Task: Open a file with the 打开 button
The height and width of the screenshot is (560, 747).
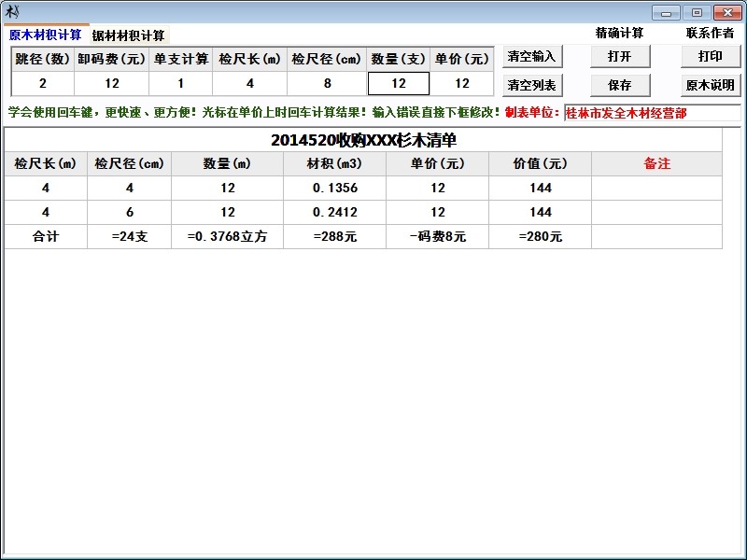Action: click(x=619, y=56)
